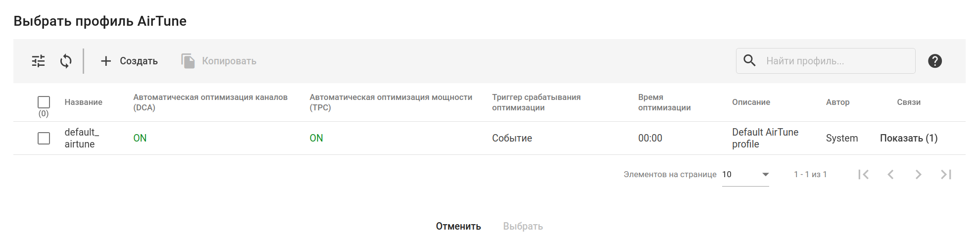
Task: Sort by the Название column header
Action: (x=83, y=102)
